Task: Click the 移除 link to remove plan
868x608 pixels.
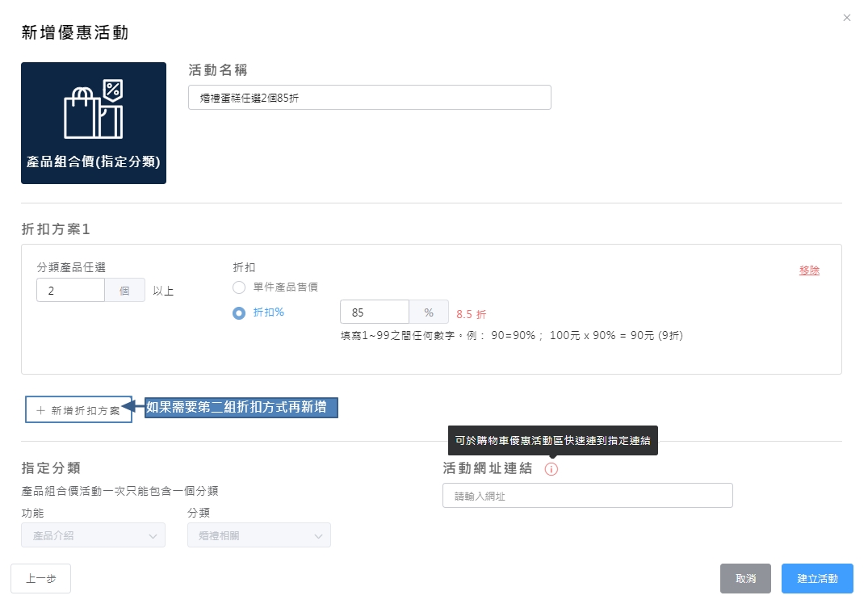Action: pyautogui.click(x=809, y=270)
